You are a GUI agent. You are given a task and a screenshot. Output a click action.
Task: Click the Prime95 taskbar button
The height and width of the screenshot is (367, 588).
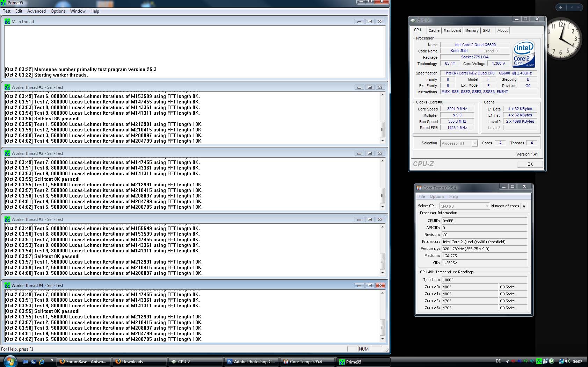[363, 362]
